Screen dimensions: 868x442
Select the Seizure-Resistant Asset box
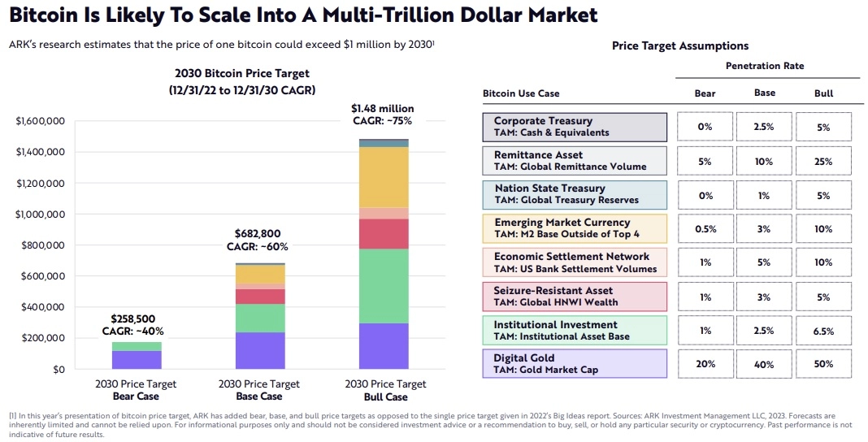575,297
